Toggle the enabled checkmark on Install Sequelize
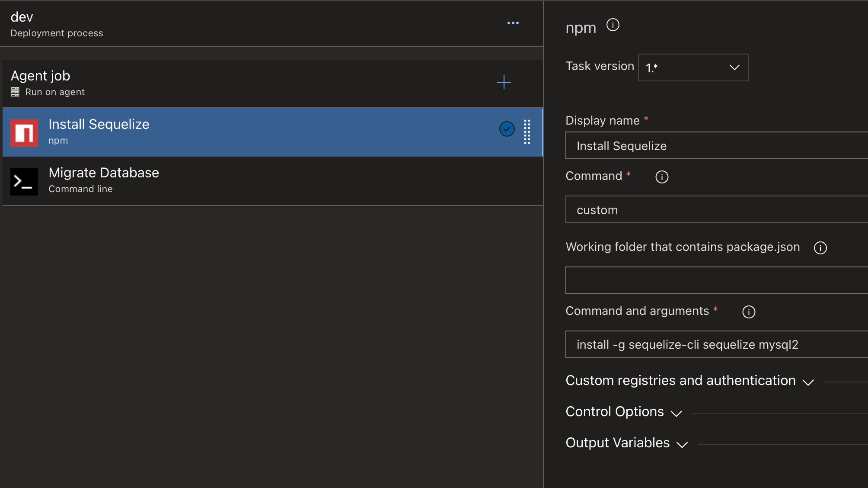Screen dimensions: 868x488 507,128
